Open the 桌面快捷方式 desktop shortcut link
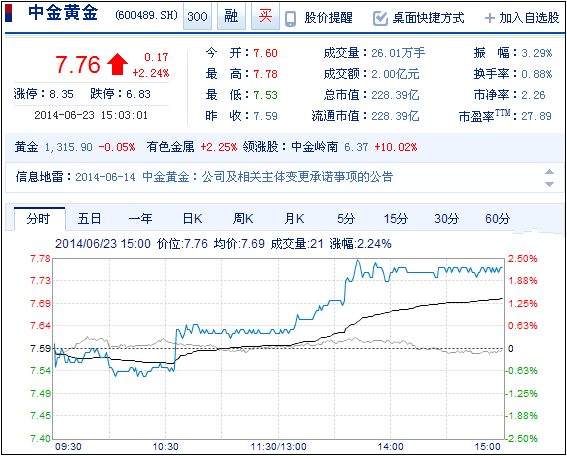Viewport: 567px width, 456px height. coord(428,18)
